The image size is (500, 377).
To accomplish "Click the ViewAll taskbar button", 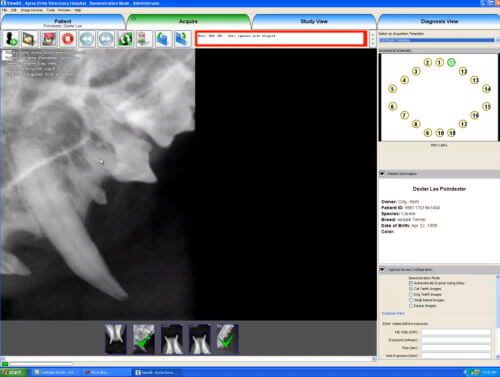I will click(157, 372).
